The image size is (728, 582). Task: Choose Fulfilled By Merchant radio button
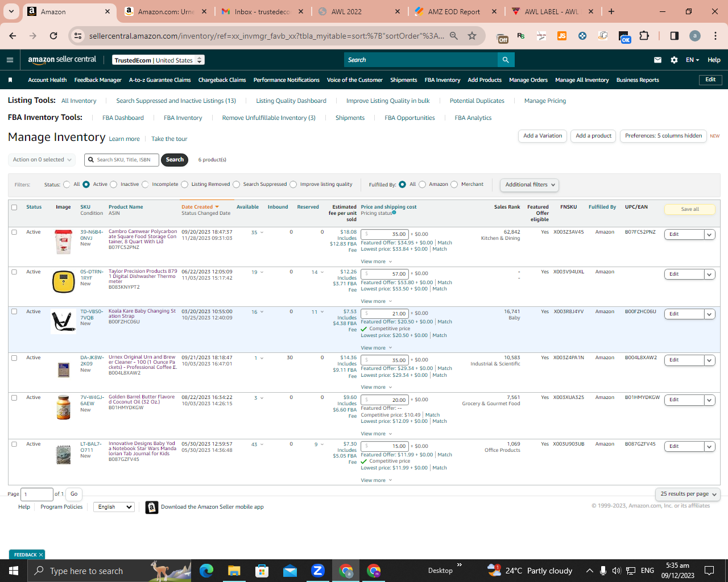454,184
